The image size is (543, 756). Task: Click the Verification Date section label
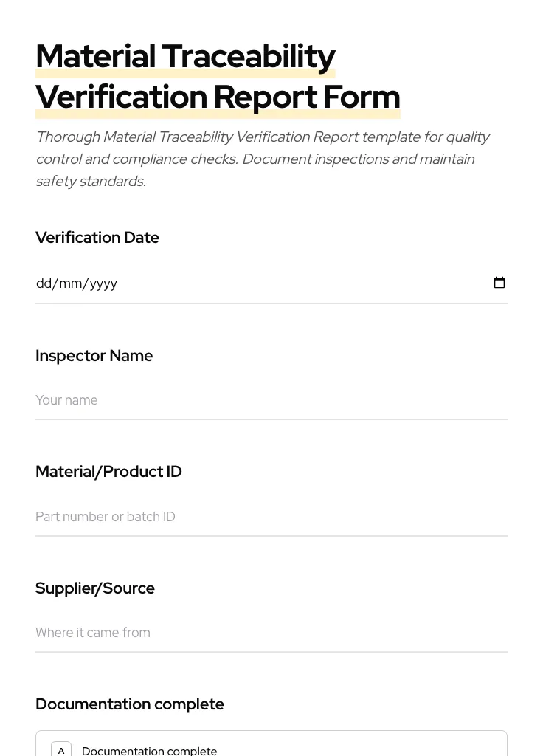coord(97,237)
